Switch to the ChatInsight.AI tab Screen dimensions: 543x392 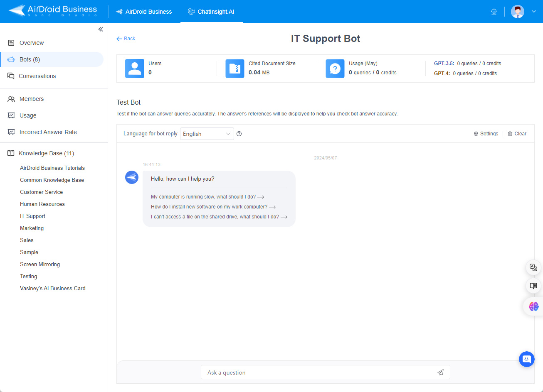click(x=211, y=12)
